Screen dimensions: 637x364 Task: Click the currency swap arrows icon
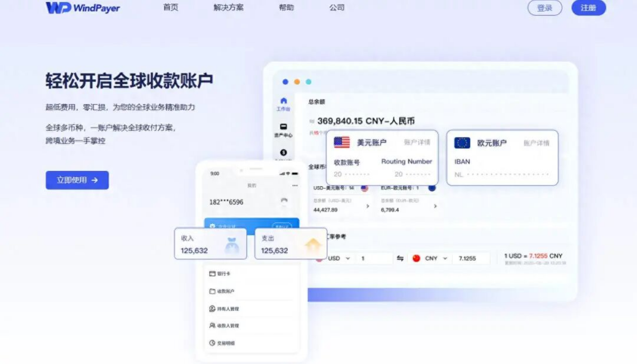pyautogui.click(x=400, y=258)
